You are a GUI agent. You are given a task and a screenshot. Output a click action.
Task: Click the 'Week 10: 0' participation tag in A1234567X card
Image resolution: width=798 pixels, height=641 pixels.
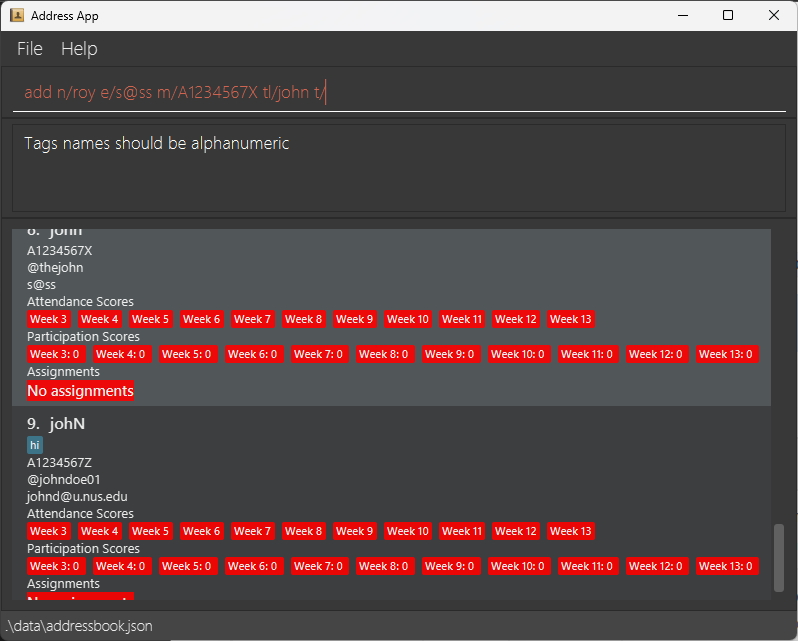[x=518, y=354]
